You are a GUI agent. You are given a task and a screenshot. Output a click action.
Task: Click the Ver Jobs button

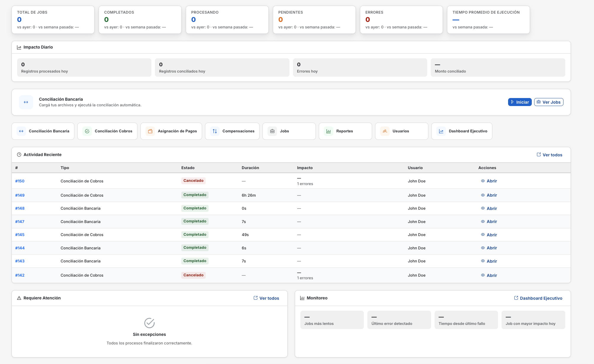pyautogui.click(x=548, y=102)
